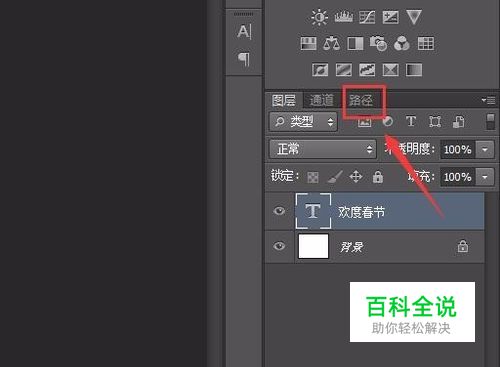This screenshot has width=500, height=367.
Task: Lock transparent pixels
Action: coord(313,177)
